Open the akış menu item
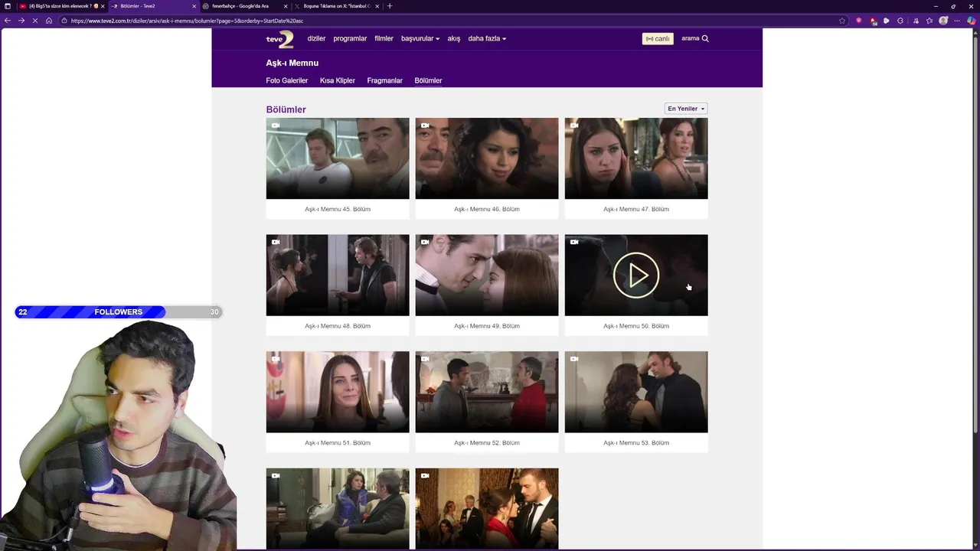980x551 pixels. pyautogui.click(x=454, y=38)
